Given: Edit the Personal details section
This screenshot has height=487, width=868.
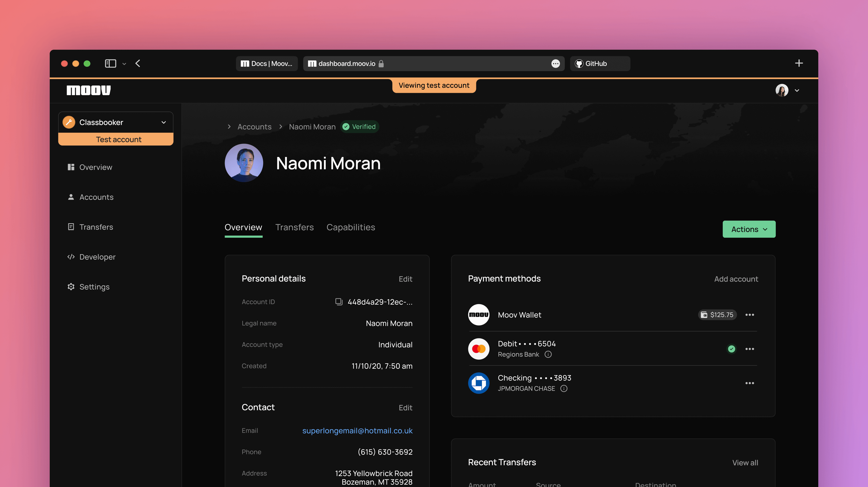Looking at the screenshot, I should [x=405, y=279].
